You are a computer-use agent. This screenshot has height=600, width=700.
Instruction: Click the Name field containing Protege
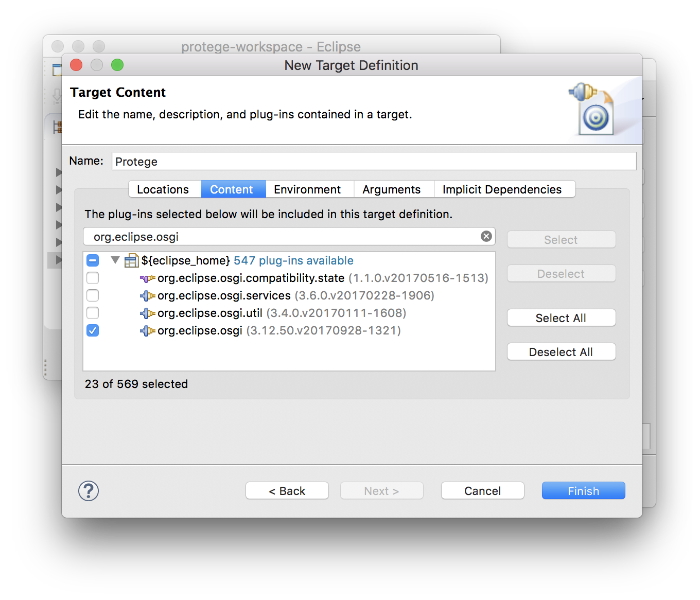374,161
